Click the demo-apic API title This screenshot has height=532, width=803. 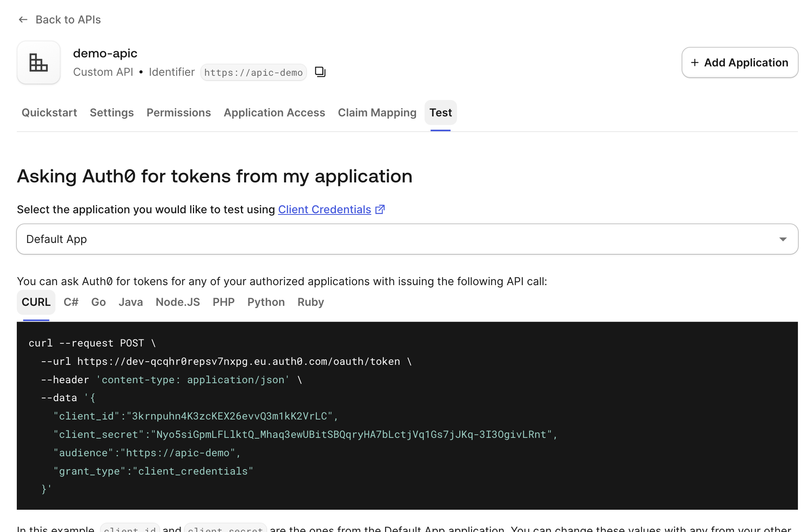pos(105,53)
